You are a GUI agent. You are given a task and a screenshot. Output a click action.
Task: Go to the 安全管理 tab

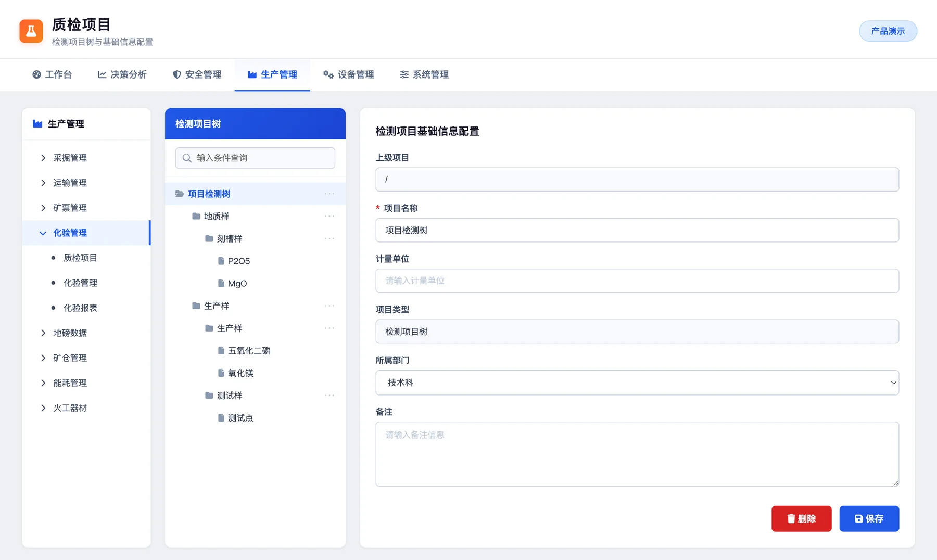click(197, 74)
